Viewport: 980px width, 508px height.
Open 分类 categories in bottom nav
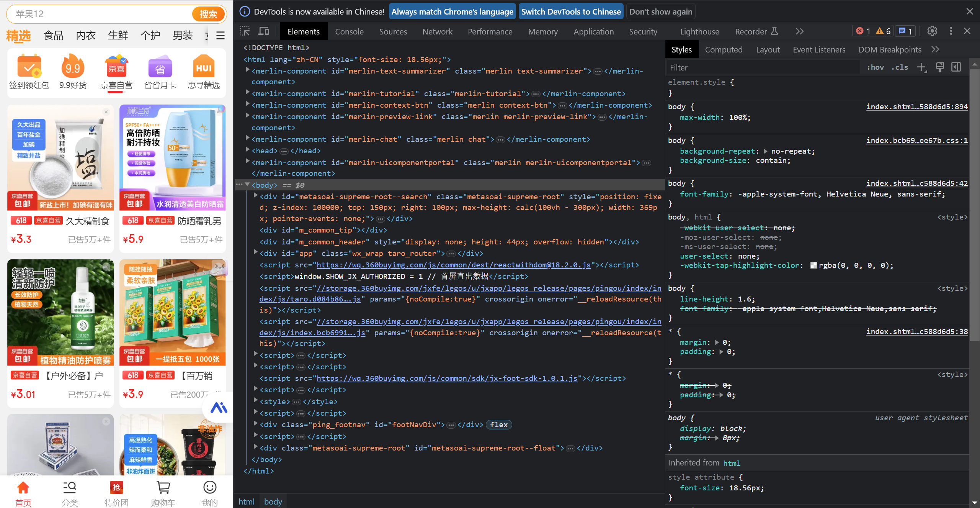pos(70,493)
